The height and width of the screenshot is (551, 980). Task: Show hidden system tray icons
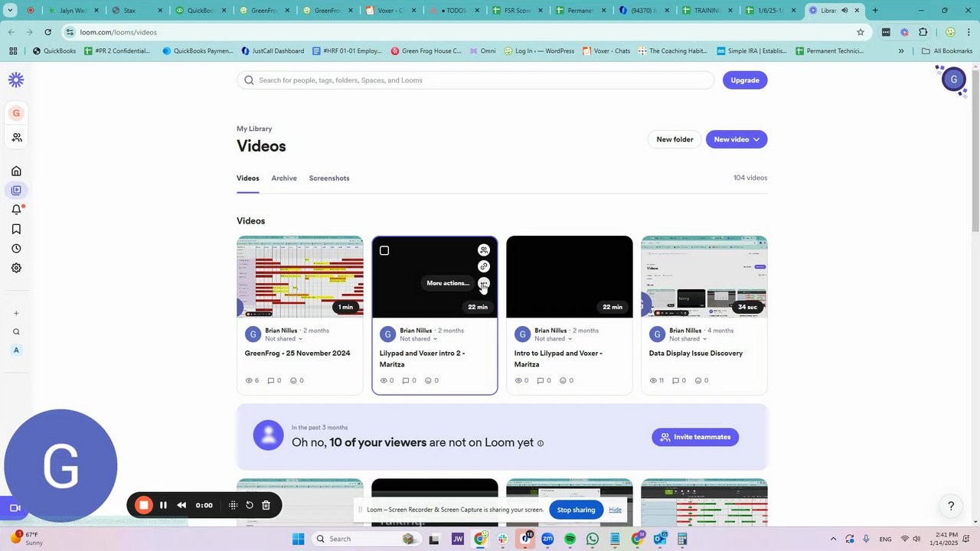834,539
